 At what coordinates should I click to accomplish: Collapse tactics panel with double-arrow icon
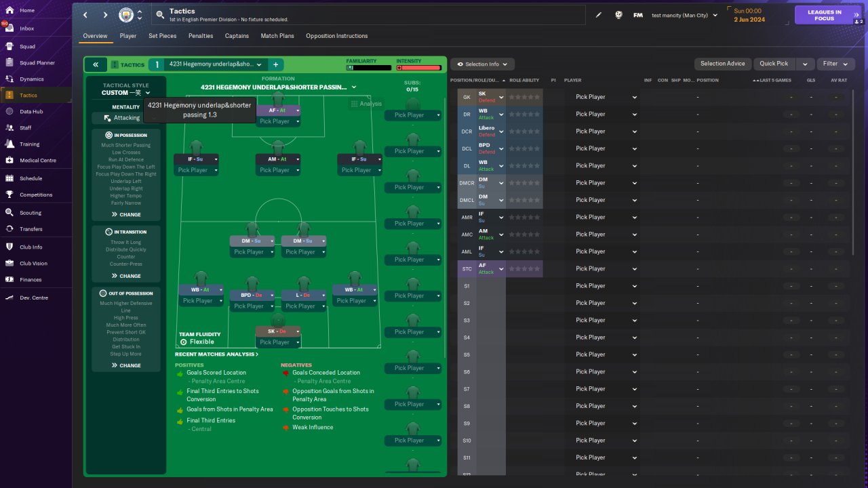pos(96,64)
